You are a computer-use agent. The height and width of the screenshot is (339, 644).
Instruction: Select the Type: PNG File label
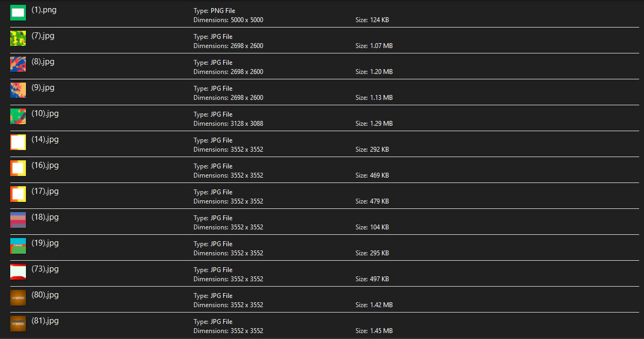point(214,11)
